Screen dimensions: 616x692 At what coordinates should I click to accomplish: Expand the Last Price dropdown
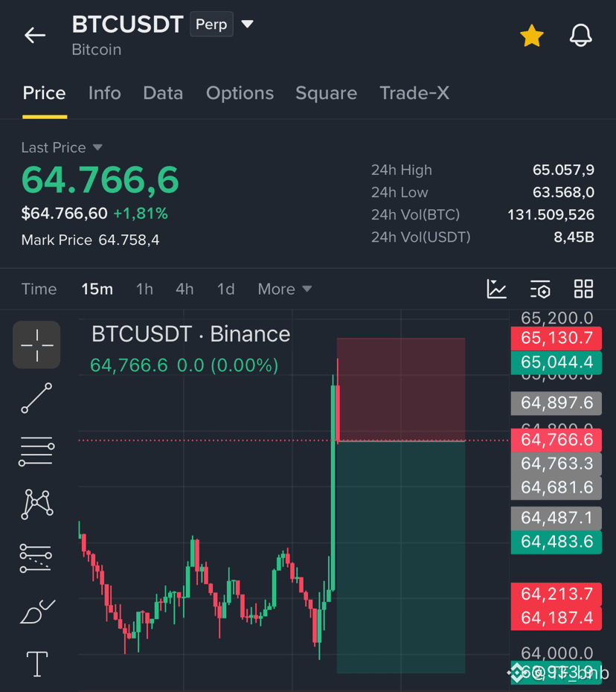[62, 147]
